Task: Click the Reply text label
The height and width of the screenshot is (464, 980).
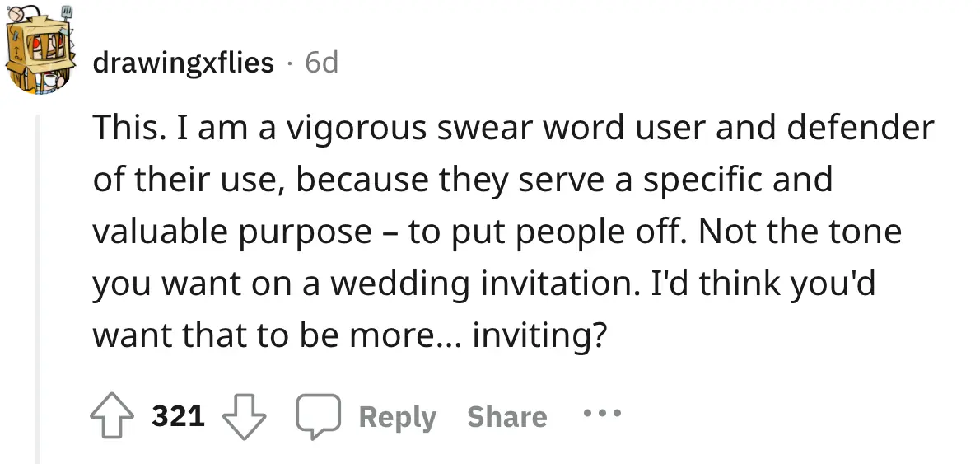Action: (x=397, y=416)
